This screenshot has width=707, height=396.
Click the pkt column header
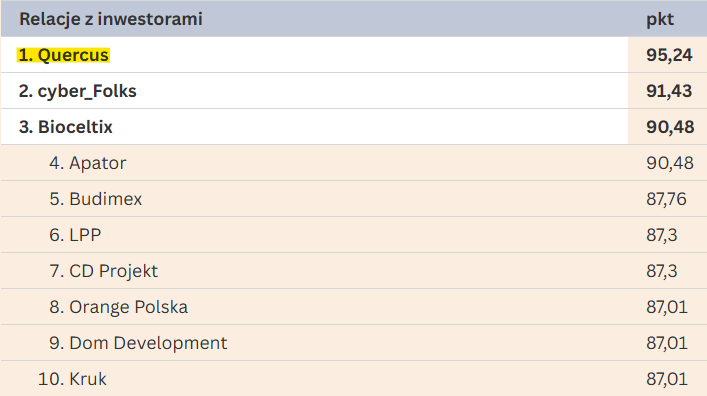coord(660,19)
